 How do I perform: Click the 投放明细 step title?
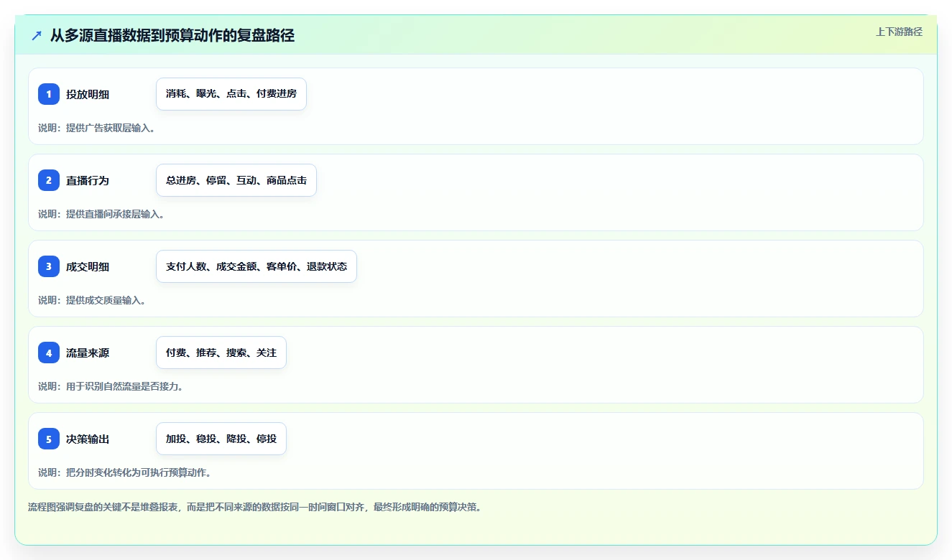coord(88,94)
